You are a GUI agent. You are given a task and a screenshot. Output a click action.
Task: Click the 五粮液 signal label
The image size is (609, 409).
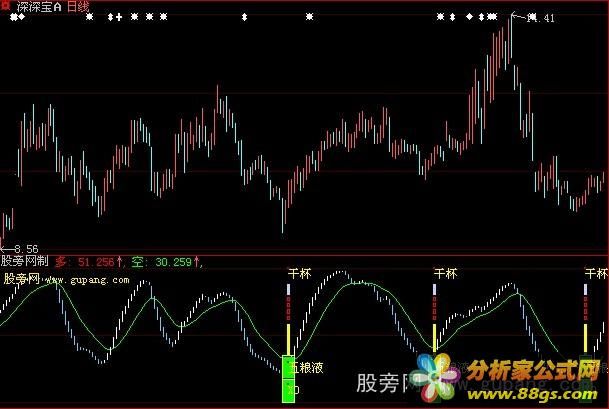(x=307, y=367)
